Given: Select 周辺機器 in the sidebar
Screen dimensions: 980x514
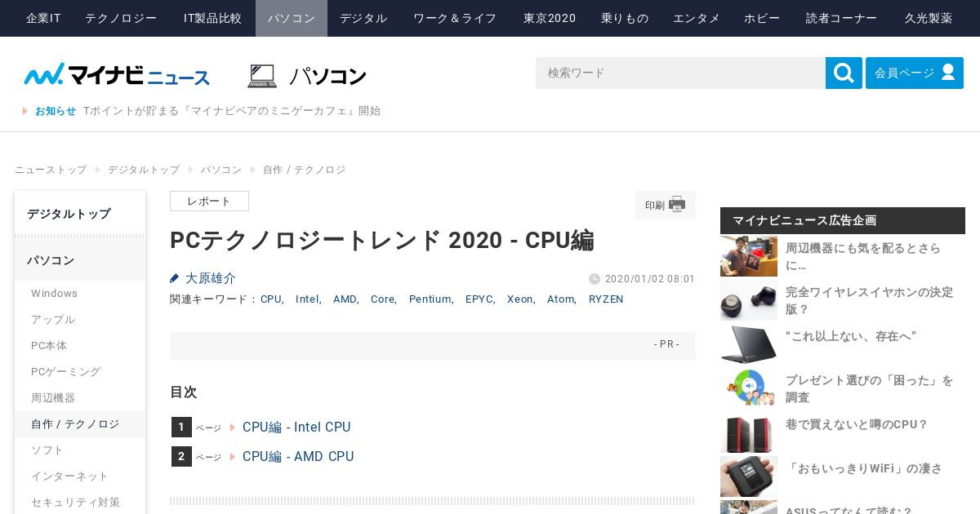Looking at the screenshot, I should pyautogui.click(x=80, y=398).
